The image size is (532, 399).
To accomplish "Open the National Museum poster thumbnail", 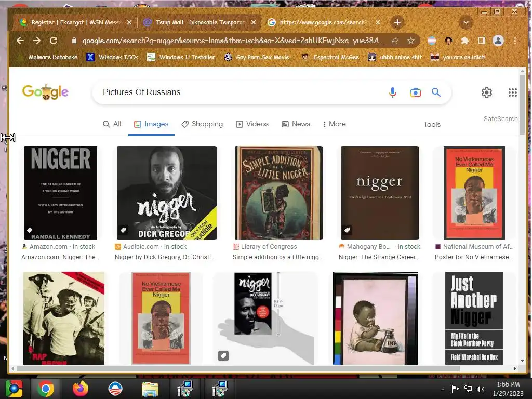I will [474, 193].
